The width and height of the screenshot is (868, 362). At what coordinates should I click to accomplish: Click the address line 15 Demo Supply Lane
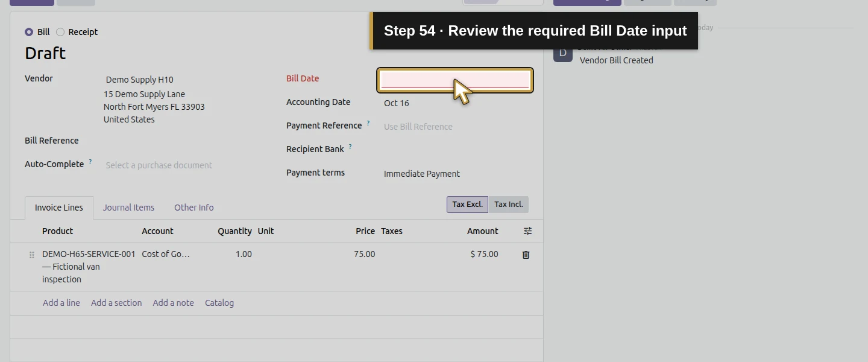145,94
